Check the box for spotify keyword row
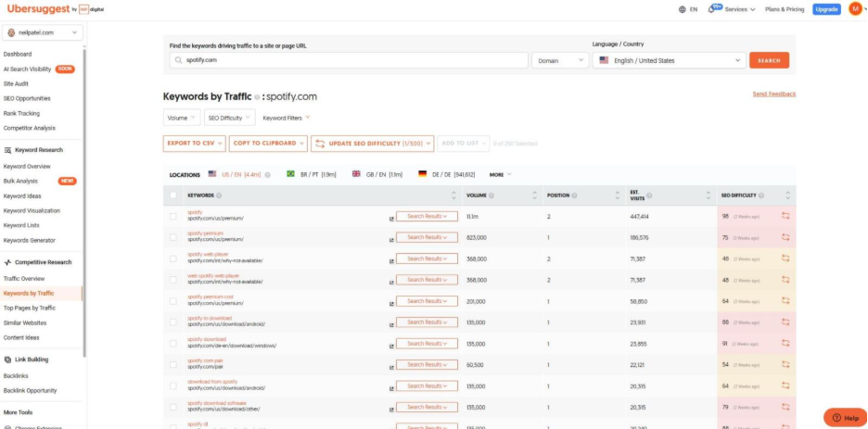The height and width of the screenshot is (429, 868). coord(173,216)
